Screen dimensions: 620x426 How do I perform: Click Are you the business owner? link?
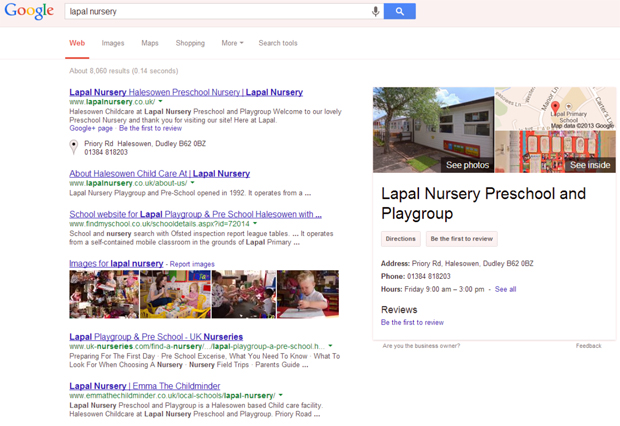click(x=421, y=346)
